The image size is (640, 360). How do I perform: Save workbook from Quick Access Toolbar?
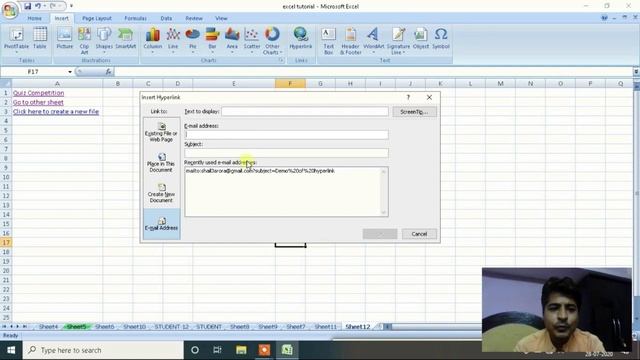pos(27,6)
